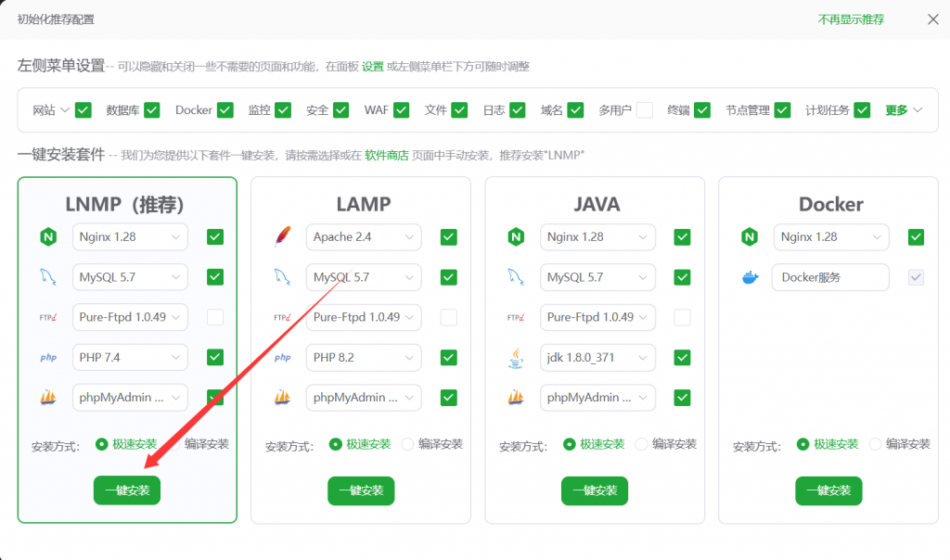This screenshot has height=560, width=950.
Task: Open the 软件商店 link
Action: pos(386,156)
